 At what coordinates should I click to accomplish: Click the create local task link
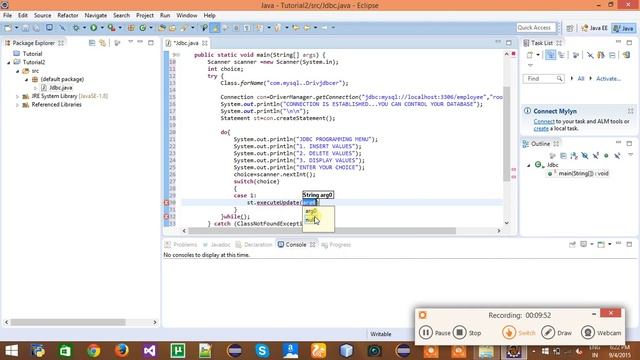(x=541, y=129)
